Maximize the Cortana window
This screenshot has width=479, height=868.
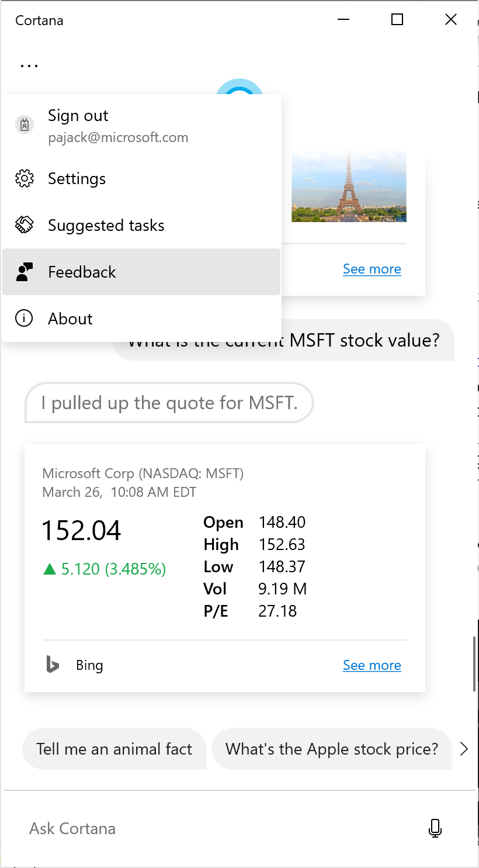pyautogui.click(x=397, y=20)
